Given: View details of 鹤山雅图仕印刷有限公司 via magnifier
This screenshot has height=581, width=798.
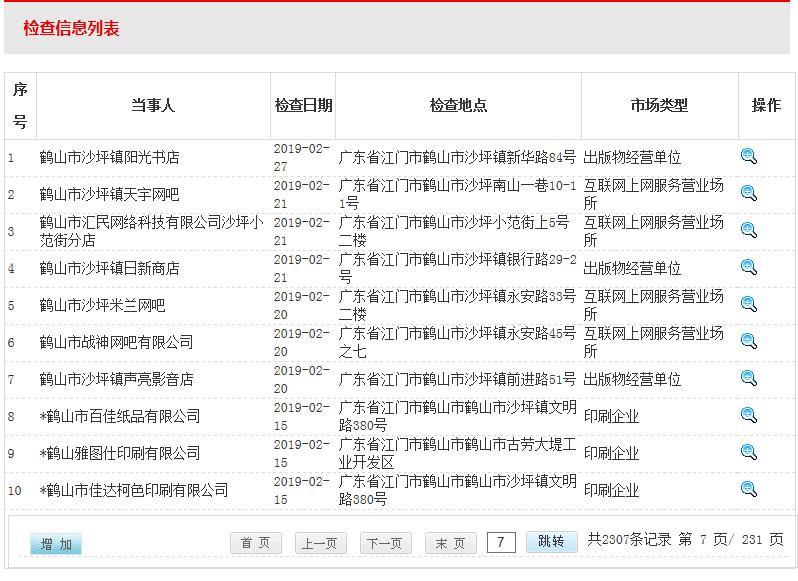Looking at the screenshot, I should coord(748,452).
